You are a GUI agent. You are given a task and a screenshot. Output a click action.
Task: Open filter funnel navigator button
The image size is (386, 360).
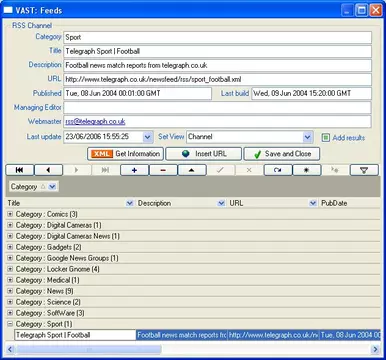[364, 170]
